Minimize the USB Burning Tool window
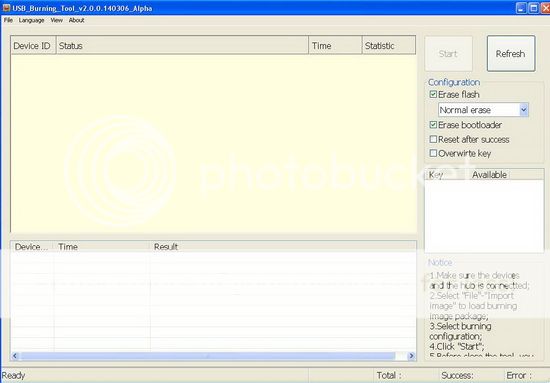550x383 pixels. [x=521, y=8]
